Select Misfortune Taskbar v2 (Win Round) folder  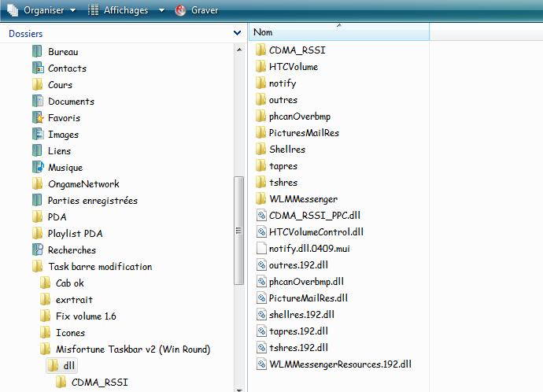[125, 349]
